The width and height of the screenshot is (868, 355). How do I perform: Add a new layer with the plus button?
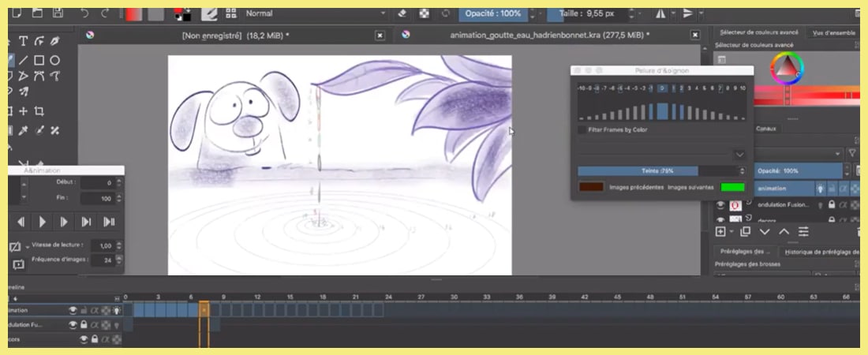[720, 231]
